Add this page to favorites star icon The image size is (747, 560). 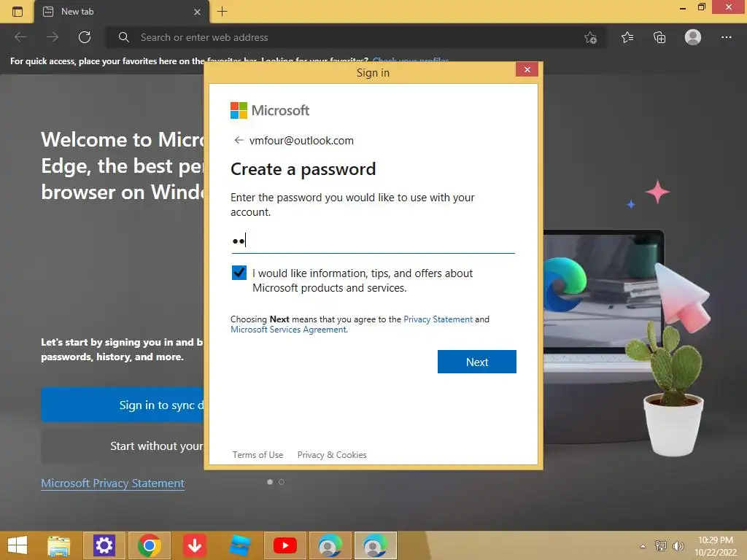click(590, 38)
